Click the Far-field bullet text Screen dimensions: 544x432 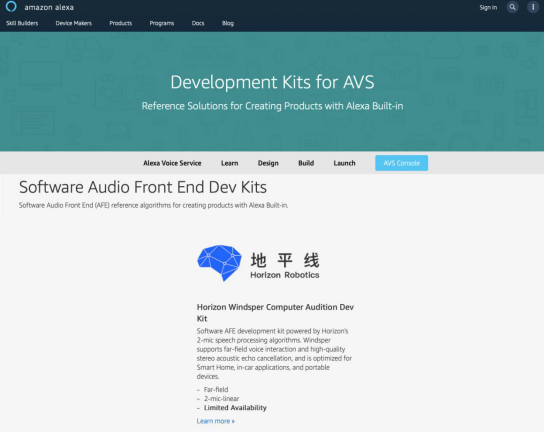(216, 389)
